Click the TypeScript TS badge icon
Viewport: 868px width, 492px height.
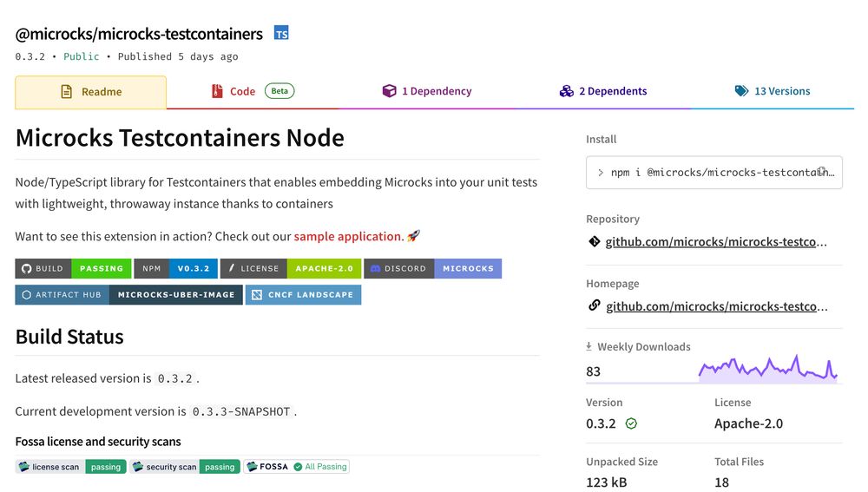pyautogui.click(x=281, y=33)
